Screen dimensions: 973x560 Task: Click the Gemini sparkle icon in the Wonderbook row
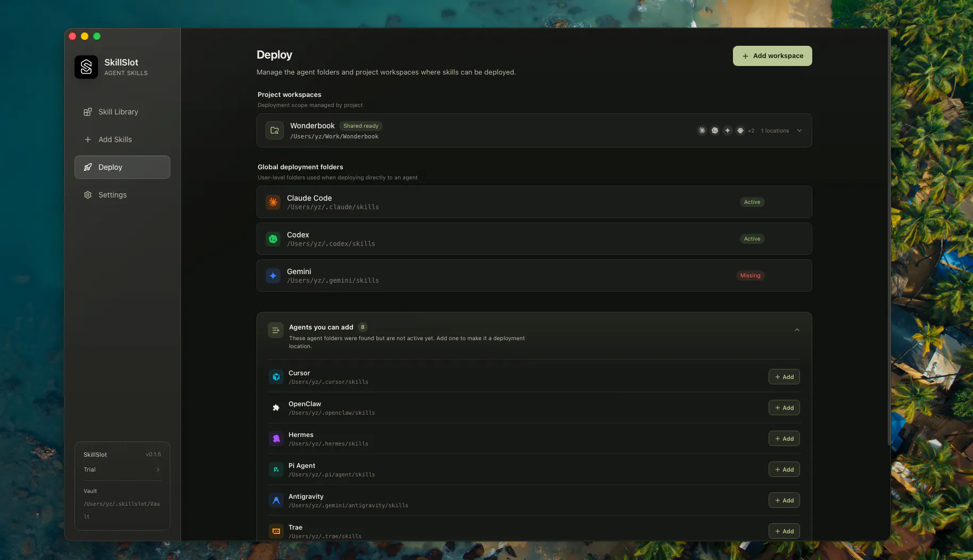pyautogui.click(x=728, y=130)
